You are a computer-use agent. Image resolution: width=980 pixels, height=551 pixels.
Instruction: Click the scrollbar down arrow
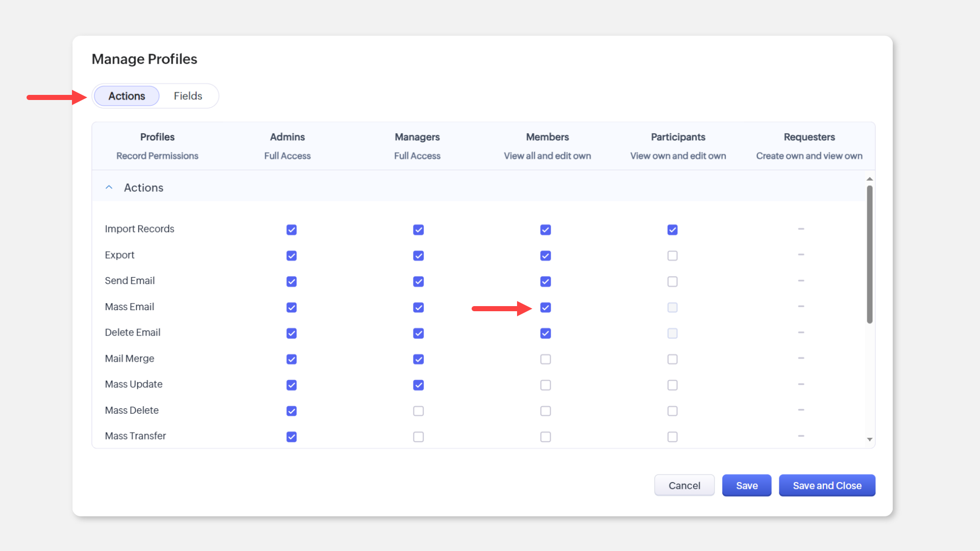[870, 439]
